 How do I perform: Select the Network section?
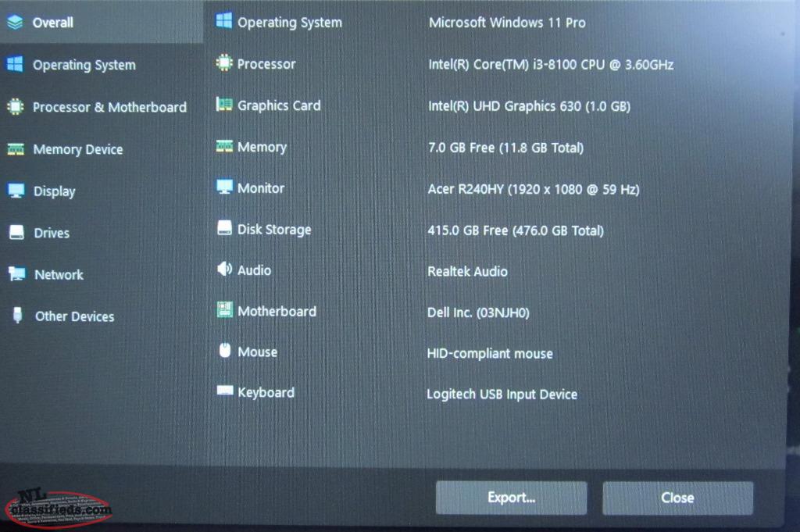[x=102, y=274]
